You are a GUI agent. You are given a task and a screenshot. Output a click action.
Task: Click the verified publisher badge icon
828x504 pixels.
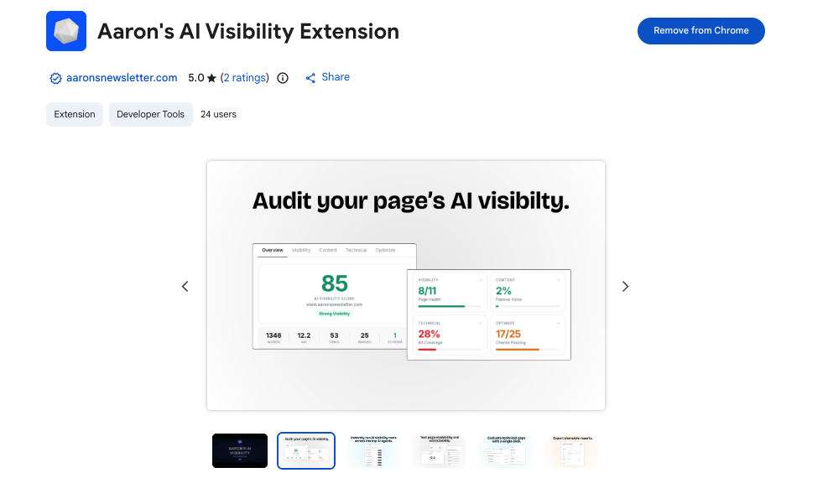[55, 77]
